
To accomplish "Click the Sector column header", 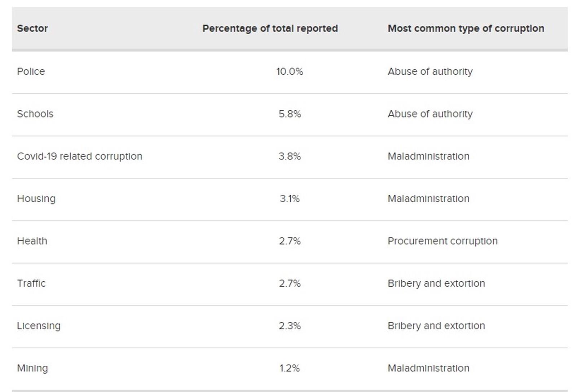I will [32, 28].
